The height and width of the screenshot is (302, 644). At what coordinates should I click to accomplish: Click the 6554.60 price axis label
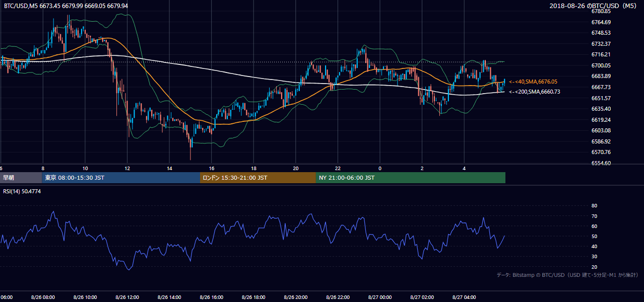click(x=601, y=163)
